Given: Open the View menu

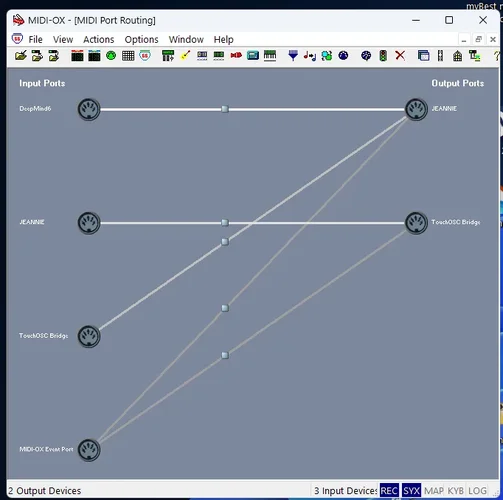Looking at the screenshot, I should [63, 40].
